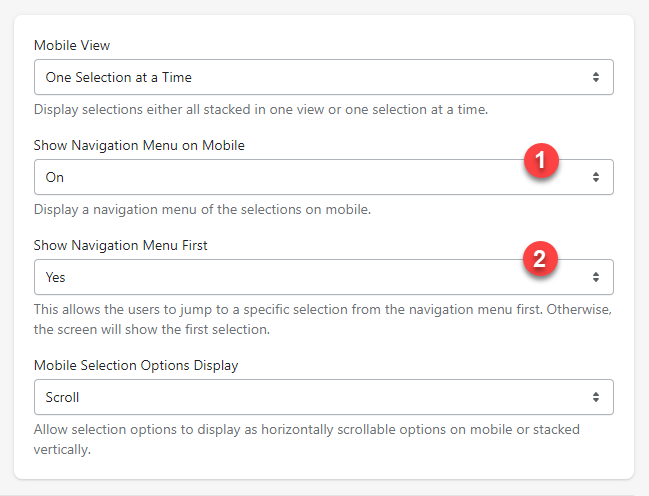Click the red number 1 badge
This screenshot has width=649, height=496.
click(541, 160)
